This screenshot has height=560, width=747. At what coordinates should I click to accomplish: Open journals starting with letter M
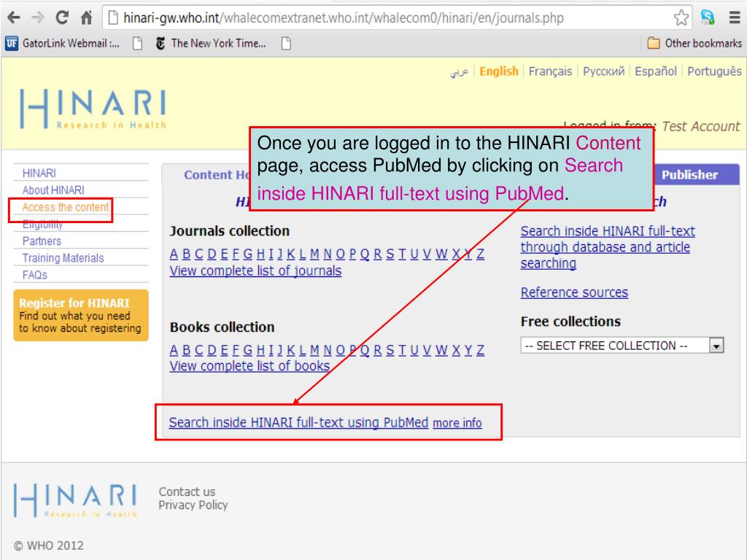pyautogui.click(x=314, y=254)
